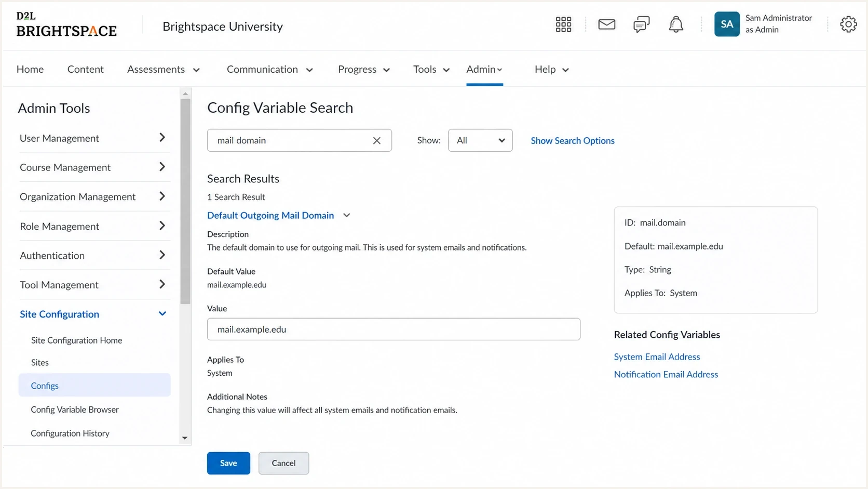The image size is (868, 489).
Task: Expand the Tool Management section
Action: pos(94,285)
